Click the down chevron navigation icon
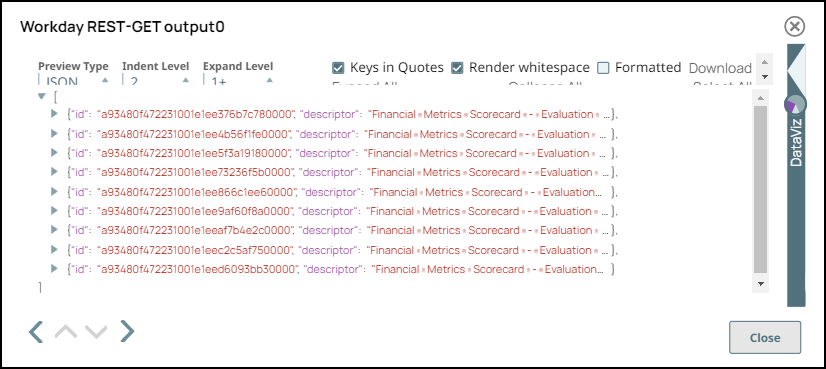The height and width of the screenshot is (369, 826). pos(96,332)
